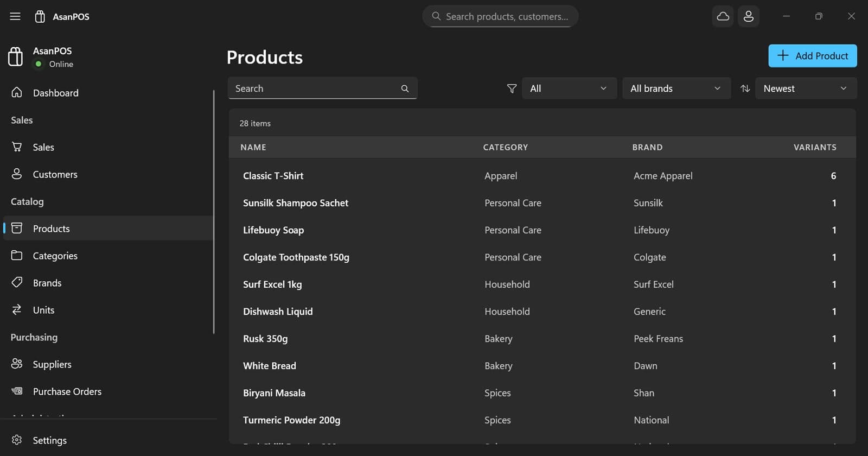Image resolution: width=868 pixels, height=456 pixels.
Task: Click the Acme Apparel brand cell
Action: 663,176
